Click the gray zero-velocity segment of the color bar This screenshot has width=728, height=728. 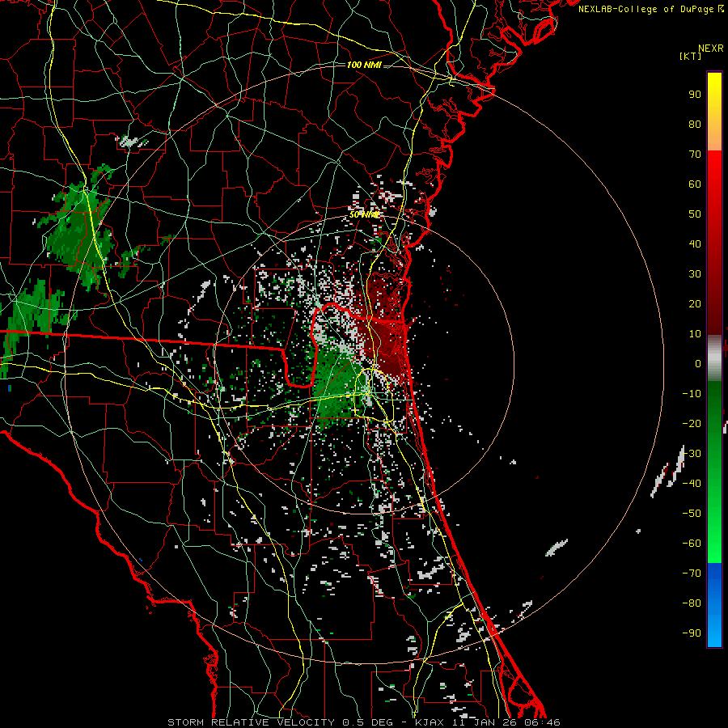coord(714,358)
